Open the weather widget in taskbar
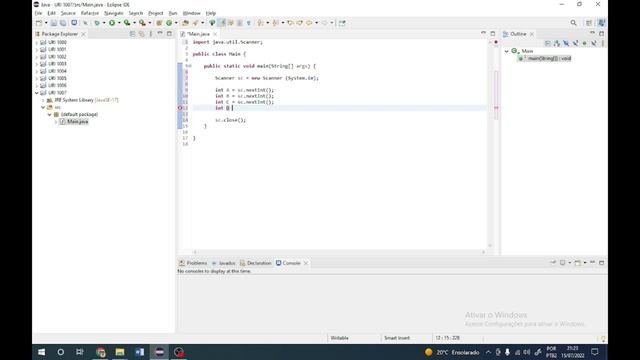Viewport: 640px width, 360px height. point(452,352)
